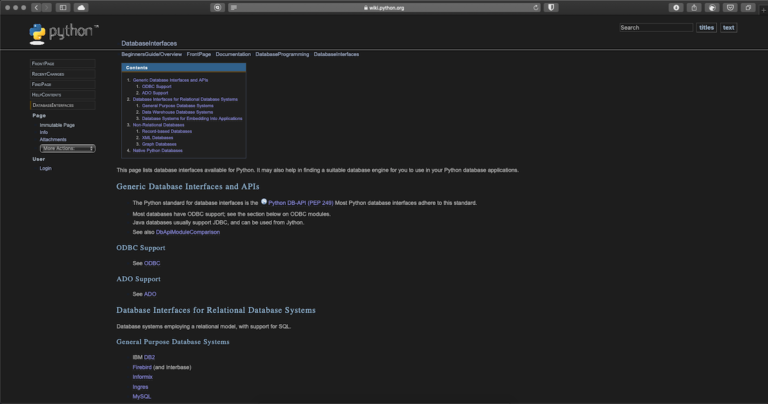Jump to Non-Relational Databases in Contents

pyautogui.click(x=158, y=124)
